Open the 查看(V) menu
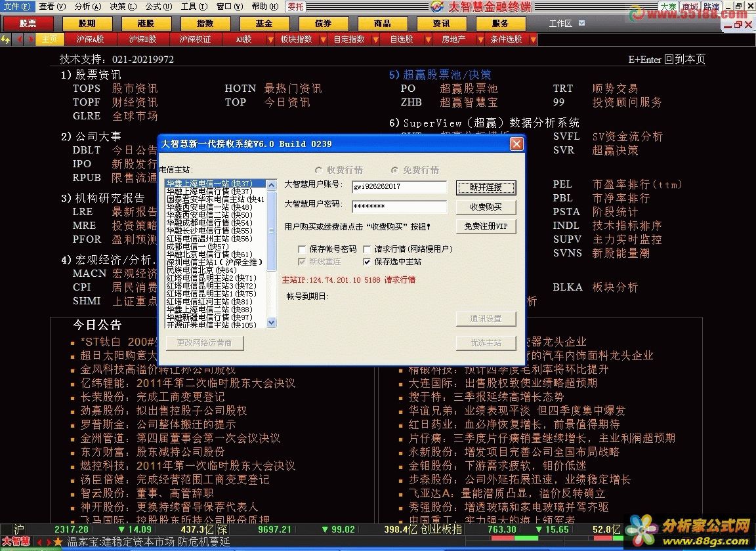The image size is (756, 551). pyautogui.click(x=52, y=7)
